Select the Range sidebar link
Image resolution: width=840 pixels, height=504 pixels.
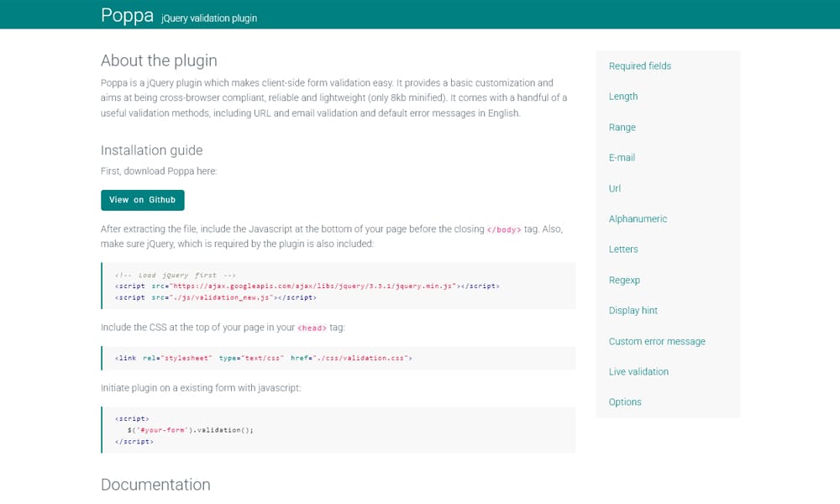622,128
